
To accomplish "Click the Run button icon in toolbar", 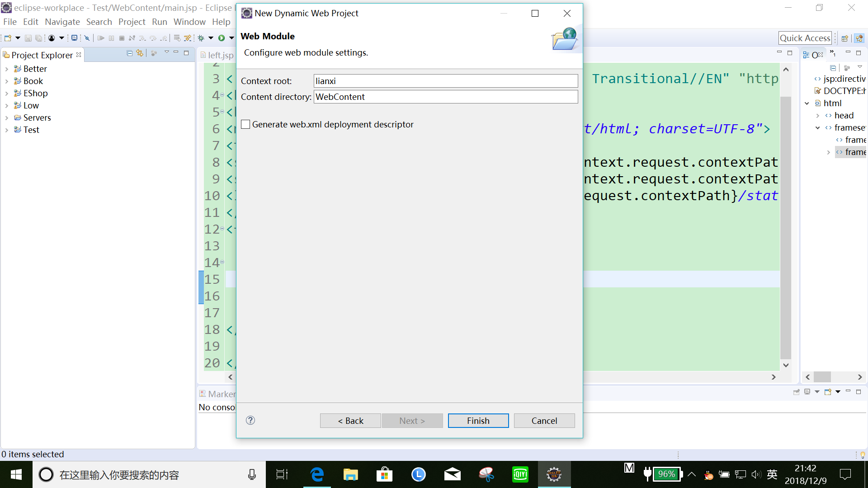I will click(221, 38).
